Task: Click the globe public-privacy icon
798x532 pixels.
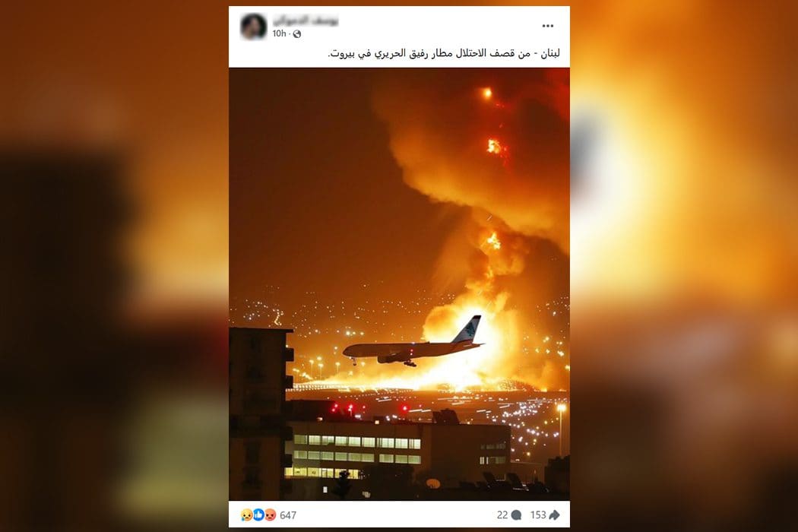Action: pos(297,34)
